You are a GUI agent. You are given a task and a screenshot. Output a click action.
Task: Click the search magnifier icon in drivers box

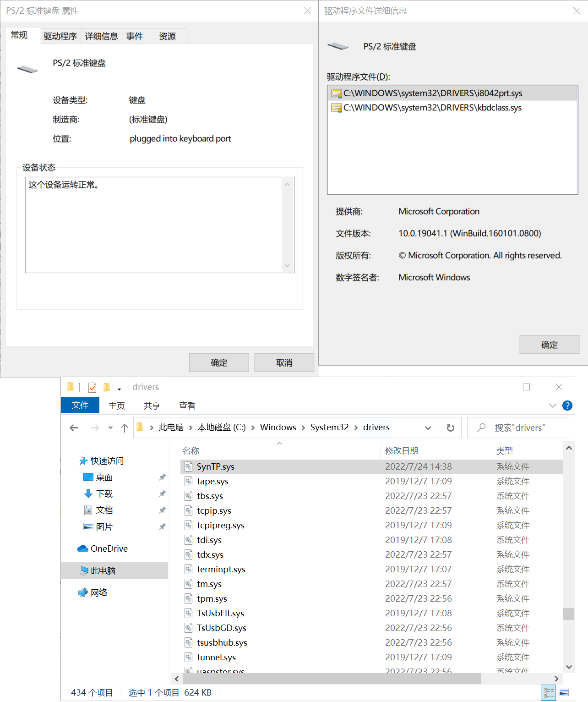(481, 428)
